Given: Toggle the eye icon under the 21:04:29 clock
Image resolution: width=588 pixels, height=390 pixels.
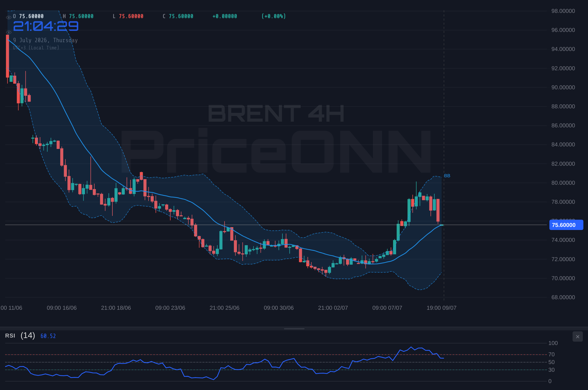Looking at the screenshot, I should [8, 32].
